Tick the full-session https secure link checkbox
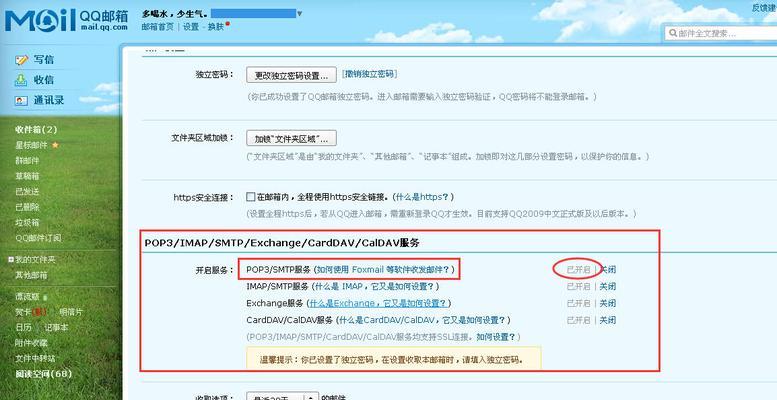The width and height of the screenshot is (777, 400). click(251, 197)
